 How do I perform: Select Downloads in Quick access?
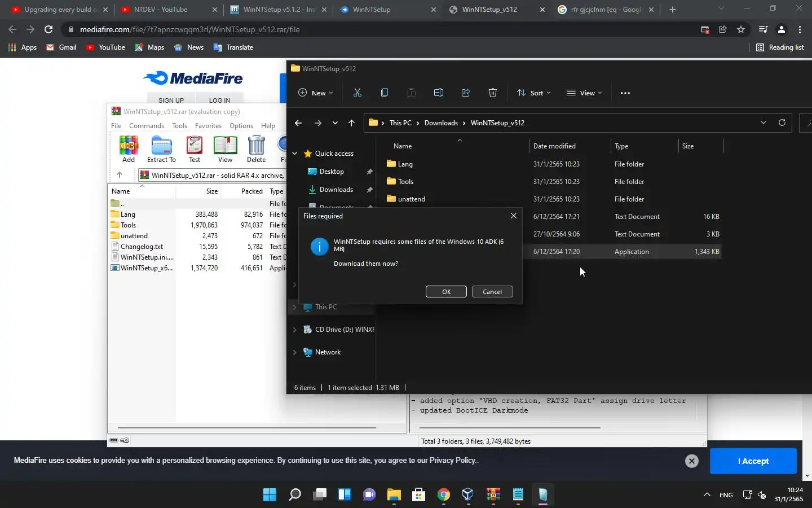[x=336, y=190]
